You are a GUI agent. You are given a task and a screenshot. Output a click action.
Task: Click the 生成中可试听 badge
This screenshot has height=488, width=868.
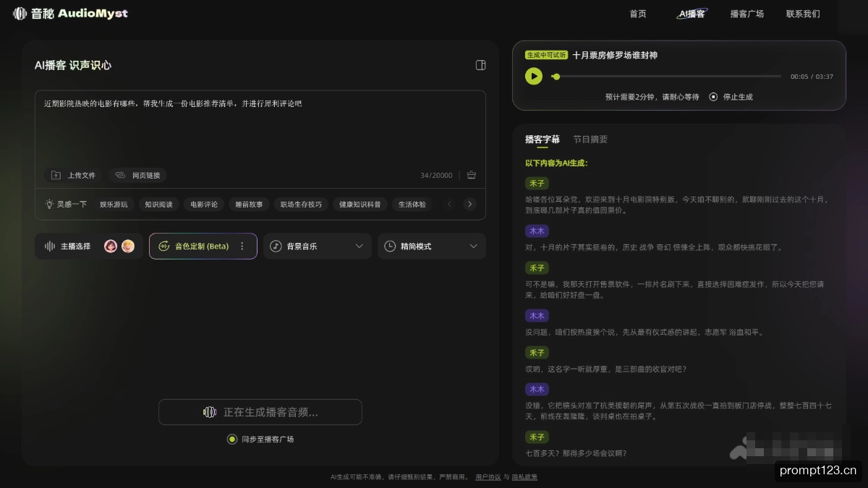point(547,55)
